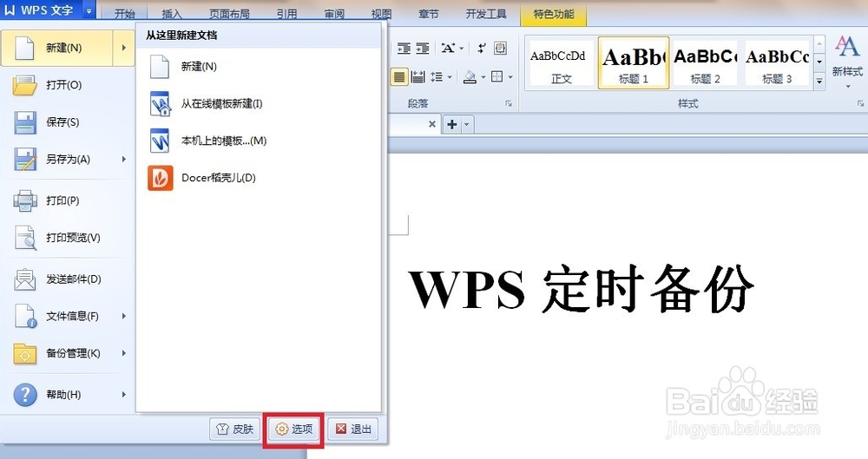
Task: Click the 帮助 question mark icon
Action: [x=25, y=395]
